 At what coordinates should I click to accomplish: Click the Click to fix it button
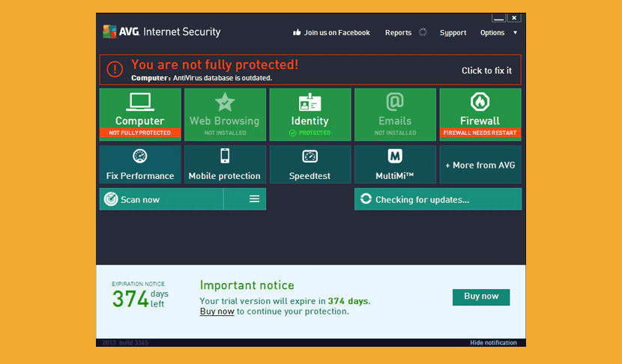[x=486, y=70]
